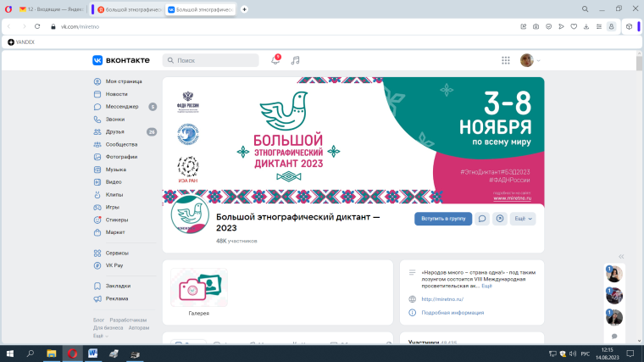Collapse chat contacts with double-chevron
644x362 pixels.
[621, 256]
